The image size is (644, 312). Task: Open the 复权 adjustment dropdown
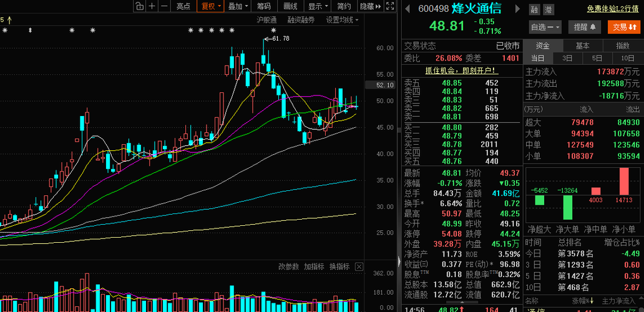(x=210, y=6)
